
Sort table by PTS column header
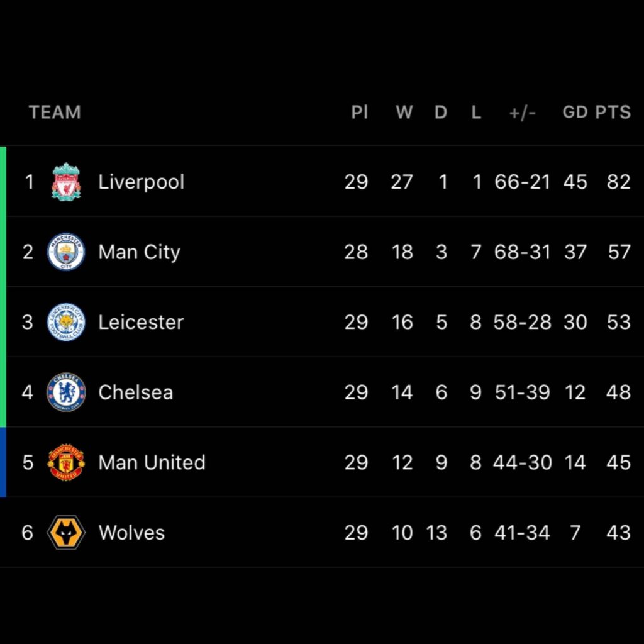point(613,112)
